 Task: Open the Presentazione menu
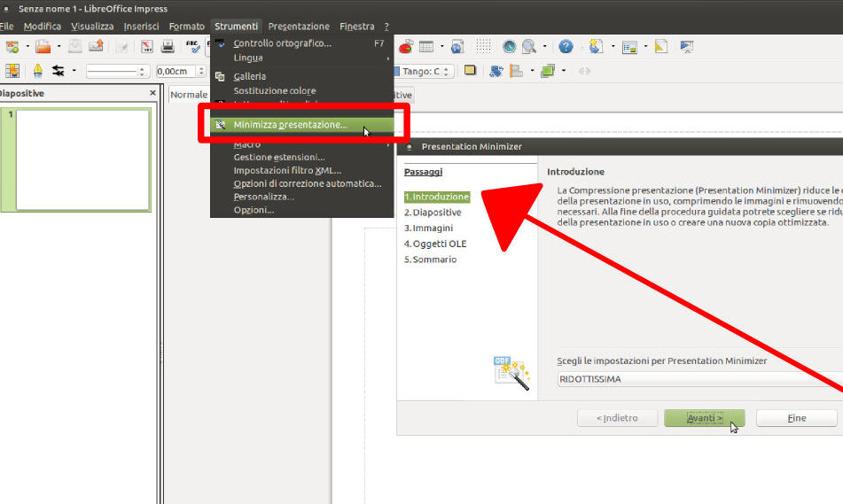[x=299, y=27]
